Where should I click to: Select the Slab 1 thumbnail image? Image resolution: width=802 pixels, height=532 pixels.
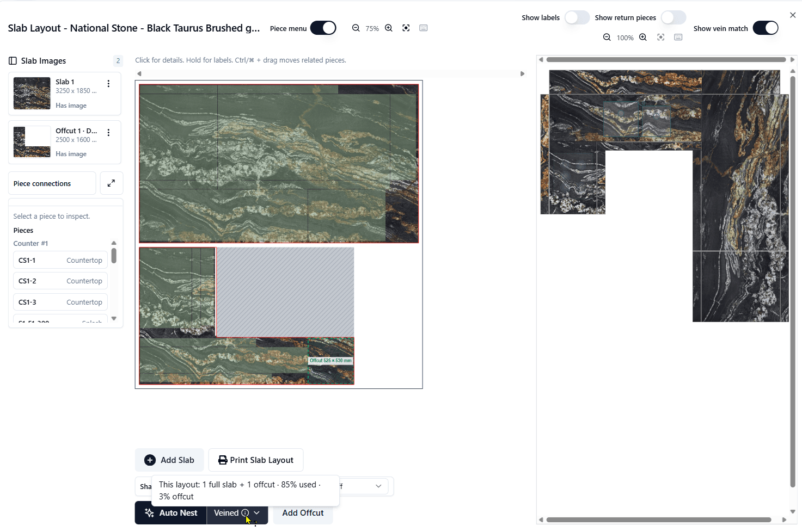pyautogui.click(x=32, y=94)
